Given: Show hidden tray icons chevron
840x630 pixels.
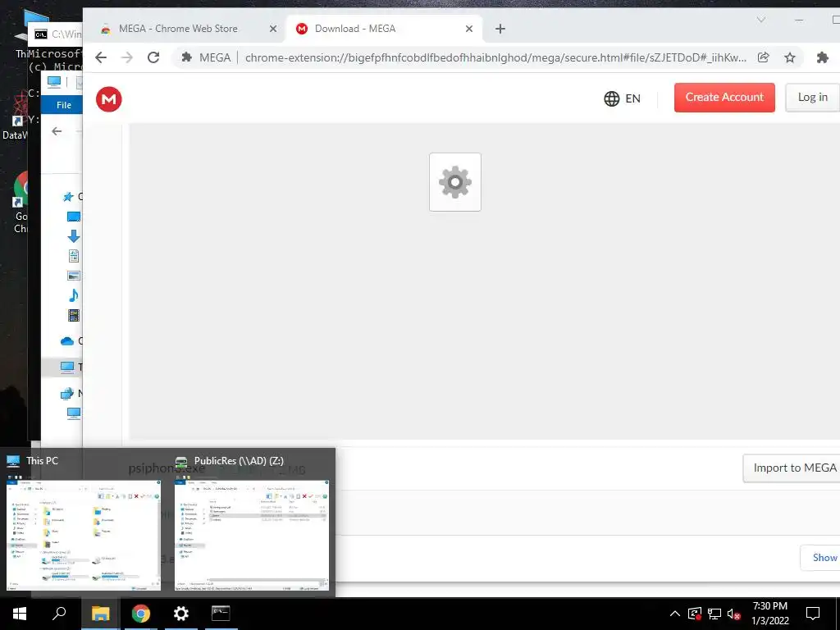Looking at the screenshot, I should [675, 614].
